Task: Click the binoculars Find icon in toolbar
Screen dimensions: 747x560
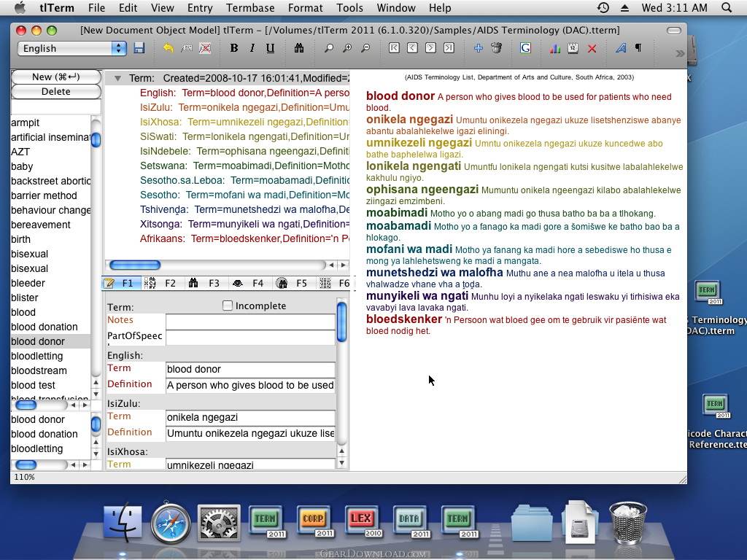Action: [x=298, y=48]
